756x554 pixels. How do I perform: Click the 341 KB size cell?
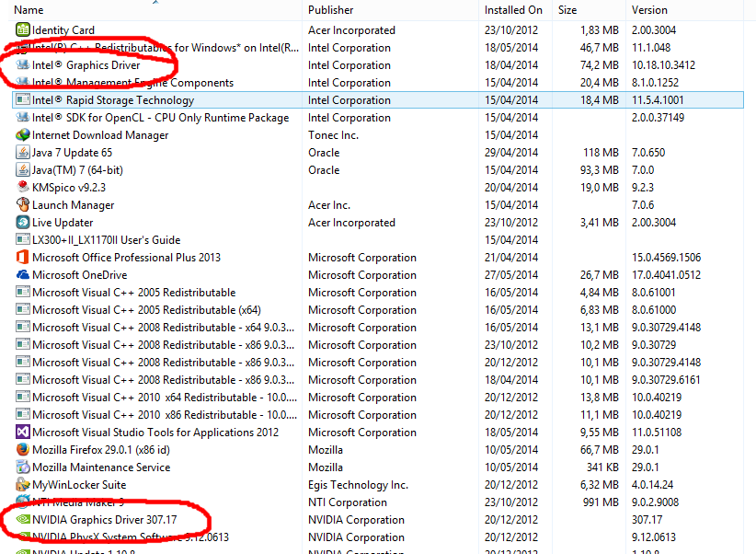(602, 467)
